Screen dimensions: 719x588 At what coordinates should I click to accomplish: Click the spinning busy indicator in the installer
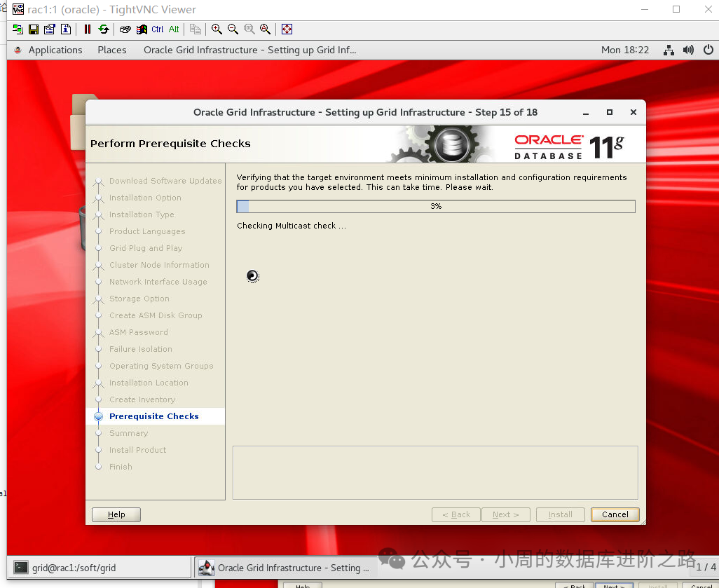252,275
